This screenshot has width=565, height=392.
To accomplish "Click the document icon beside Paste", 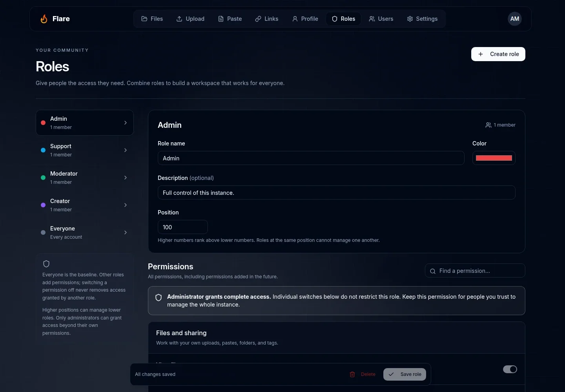I will [221, 19].
